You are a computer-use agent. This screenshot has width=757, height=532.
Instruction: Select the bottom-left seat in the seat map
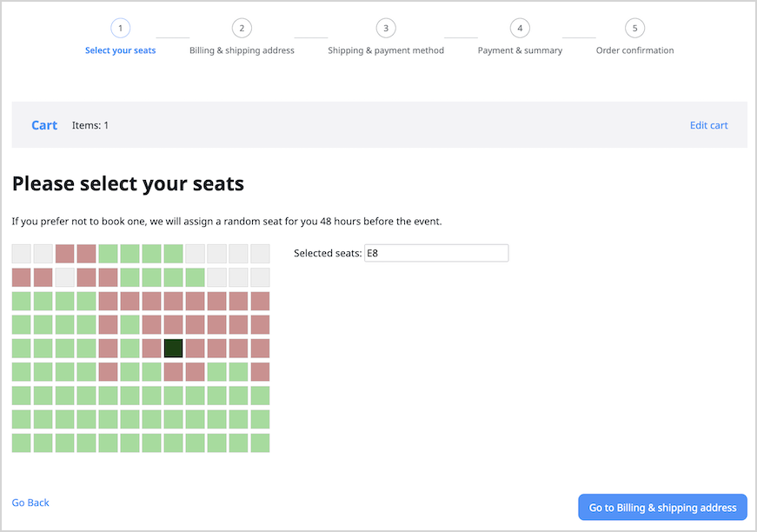(21, 442)
